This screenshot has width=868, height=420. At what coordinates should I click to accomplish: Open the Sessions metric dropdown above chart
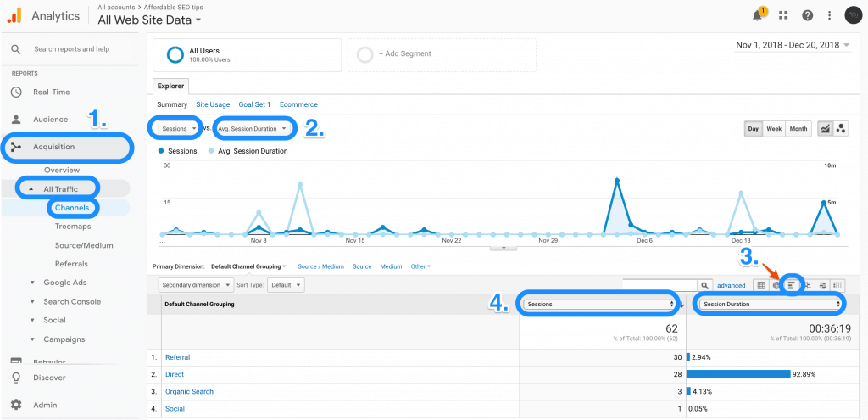click(179, 129)
